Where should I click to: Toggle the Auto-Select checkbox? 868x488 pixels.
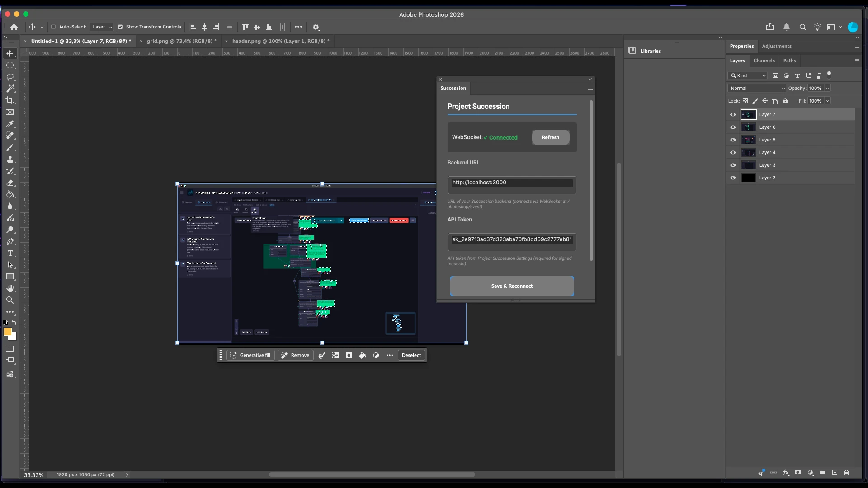pyautogui.click(x=53, y=27)
